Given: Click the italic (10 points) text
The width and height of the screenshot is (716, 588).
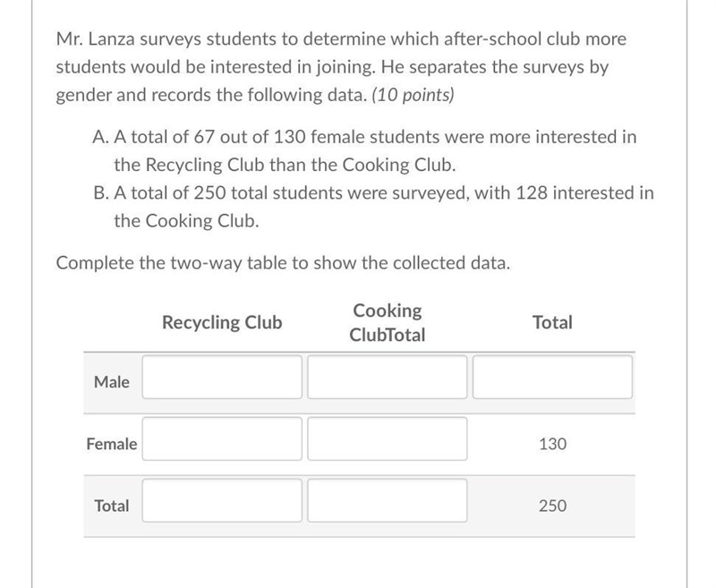Looking at the screenshot, I should point(413,95).
